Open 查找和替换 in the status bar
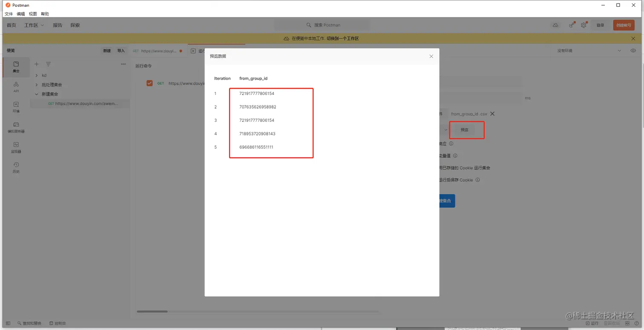 click(x=29, y=323)
